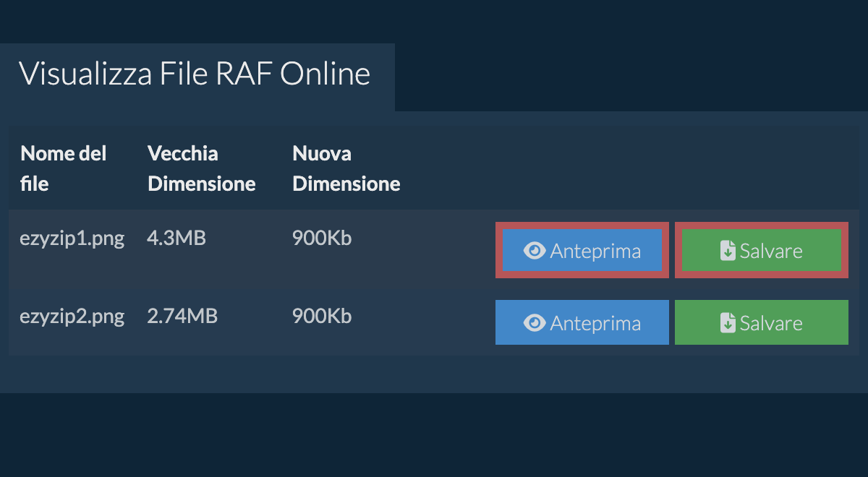The height and width of the screenshot is (477, 868).
Task: Preview ezyzip1.png with the Anteprima button
Action: click(x=582, y=251)
